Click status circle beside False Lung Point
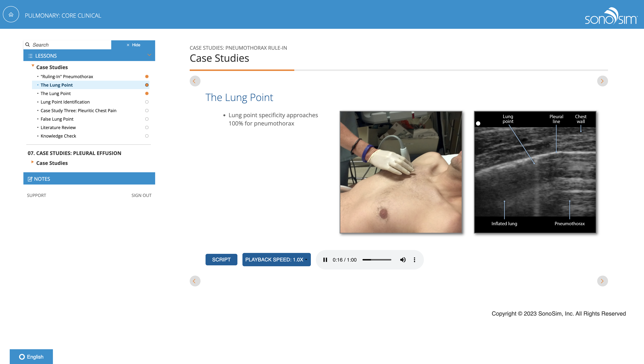Screen dimensions: 644x364 [x=147, y=119]
